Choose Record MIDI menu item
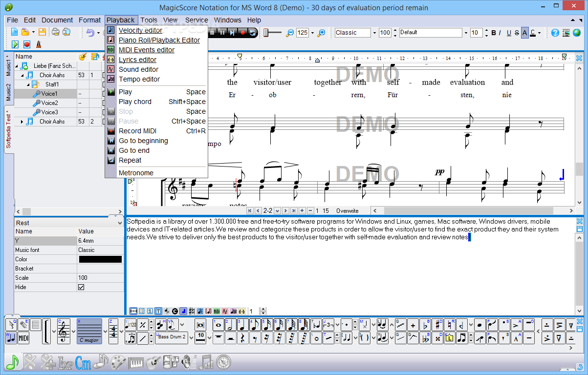 (x=137, y=131)
